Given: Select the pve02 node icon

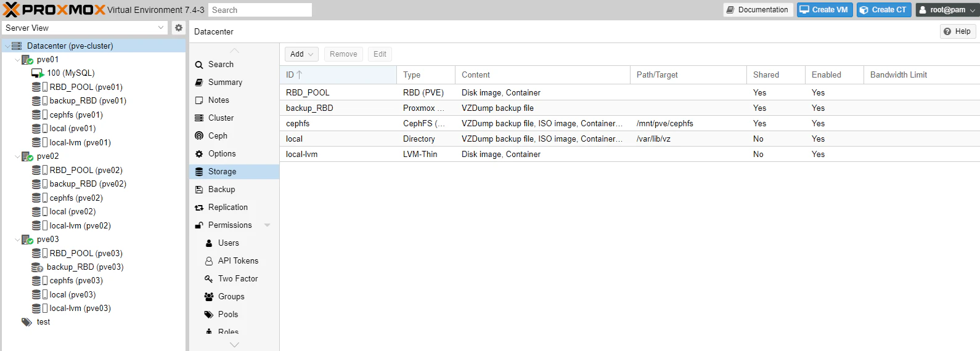Looking at the screenshot, I should click(x=28, y=156).
